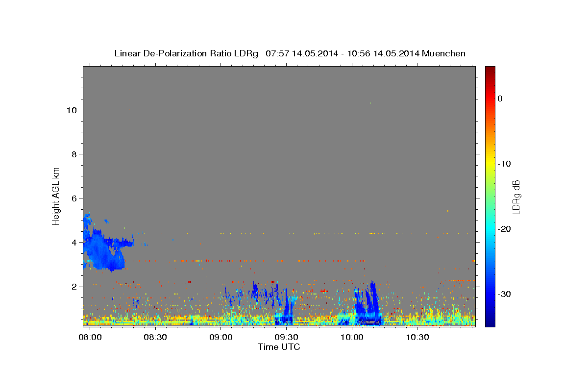Click the height label '2'

pos(74,287)
